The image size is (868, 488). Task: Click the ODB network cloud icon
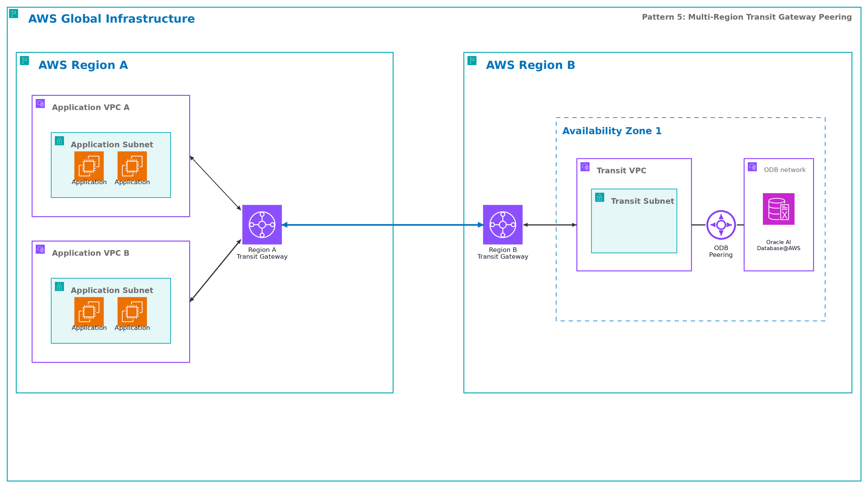(x=752, y=167)
